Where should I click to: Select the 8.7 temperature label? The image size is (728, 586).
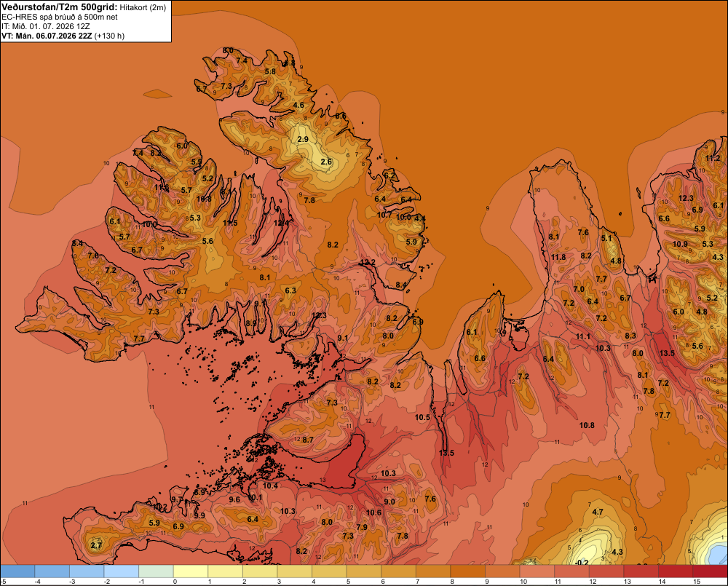(x=307, y=440)
